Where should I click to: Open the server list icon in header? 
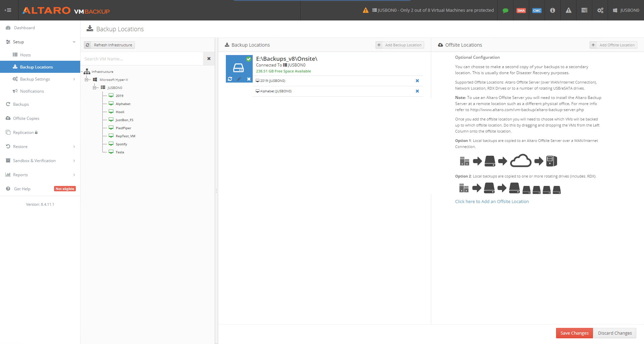coord(584,10)
